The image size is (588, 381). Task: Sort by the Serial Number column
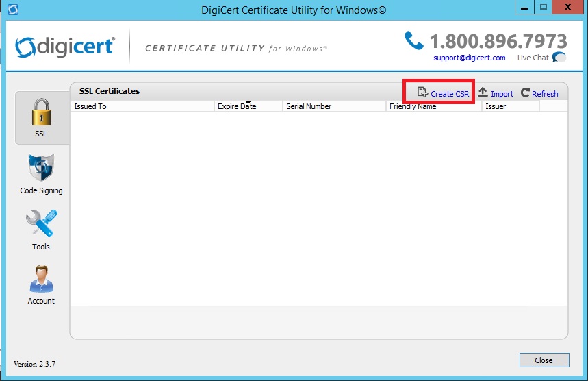coord(334,106)
